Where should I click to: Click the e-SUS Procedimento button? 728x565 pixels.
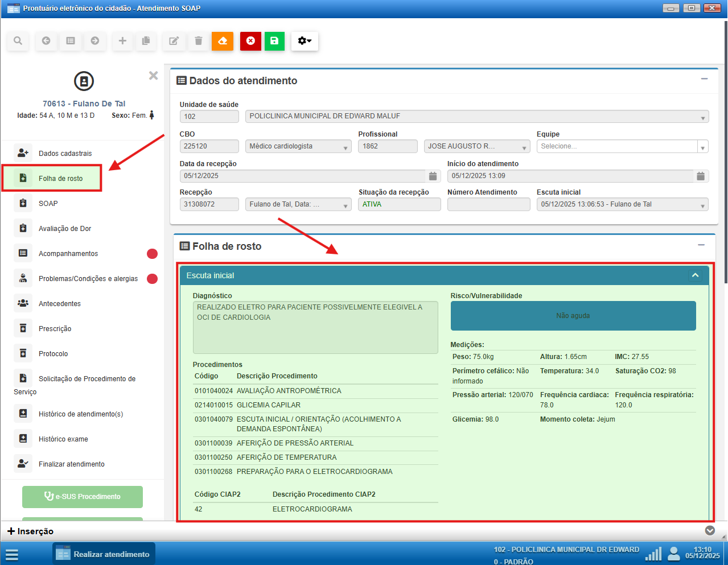pyautogui.click(x=83, y=497)
